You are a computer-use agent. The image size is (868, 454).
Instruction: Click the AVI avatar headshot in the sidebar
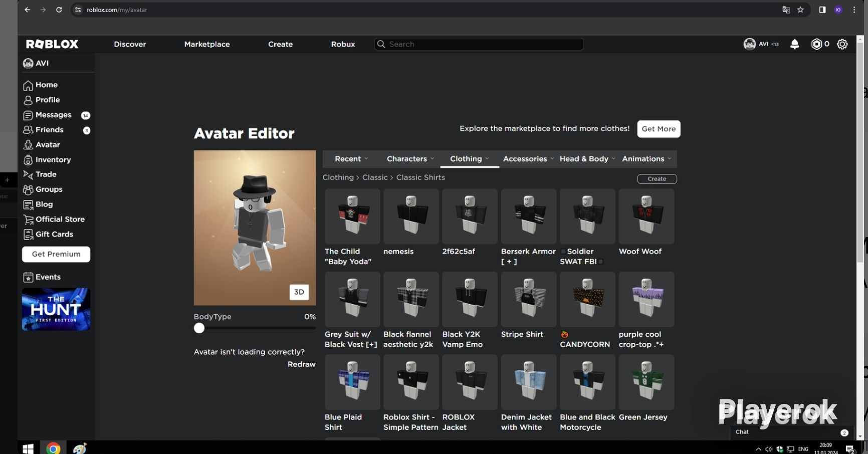pos(28,63)
